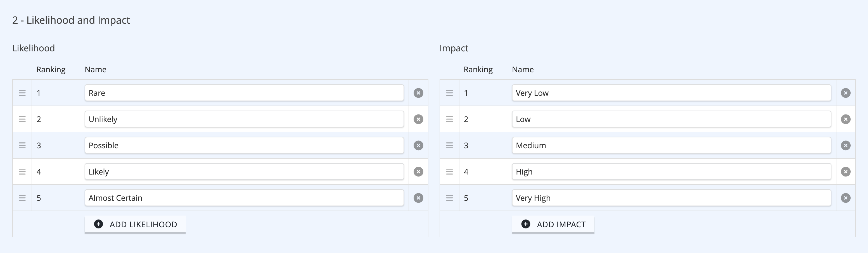868x253 pixels.
Task: Remove the Likely likelihood row
Action: [x=418, y=172]
